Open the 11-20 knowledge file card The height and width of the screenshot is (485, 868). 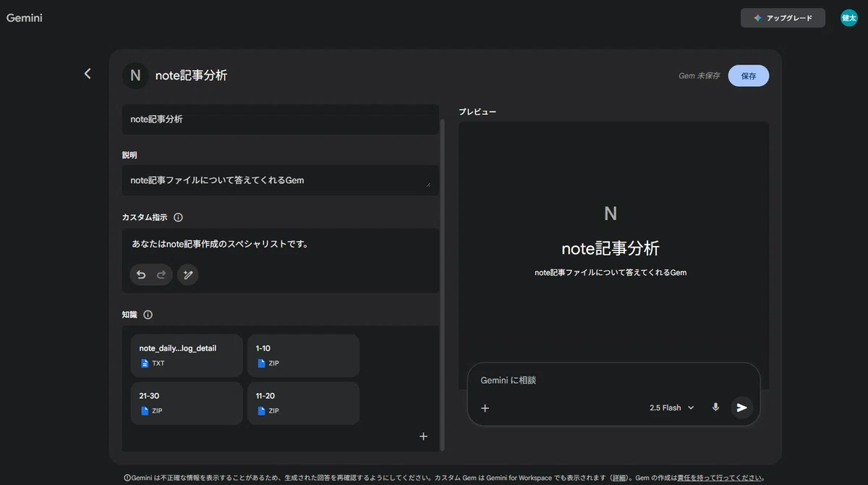tap(303, 403)
